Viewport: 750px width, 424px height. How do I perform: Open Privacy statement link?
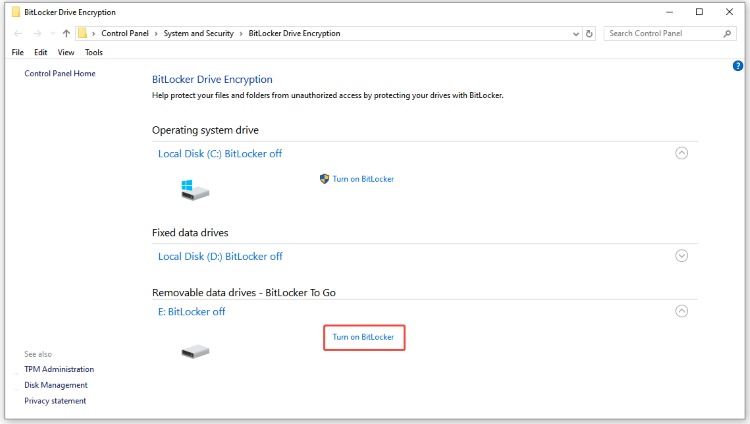55,401
